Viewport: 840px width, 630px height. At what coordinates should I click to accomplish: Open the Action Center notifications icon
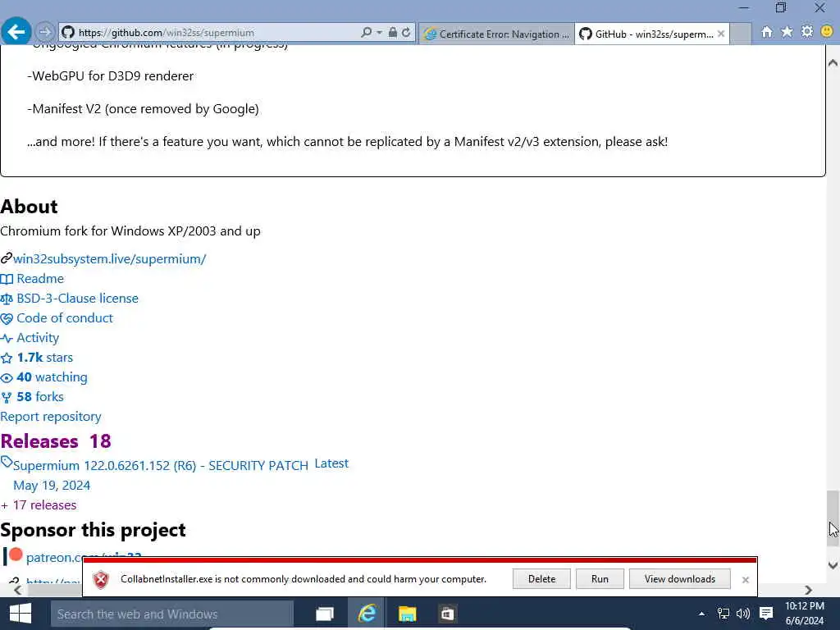coord(766,614)
